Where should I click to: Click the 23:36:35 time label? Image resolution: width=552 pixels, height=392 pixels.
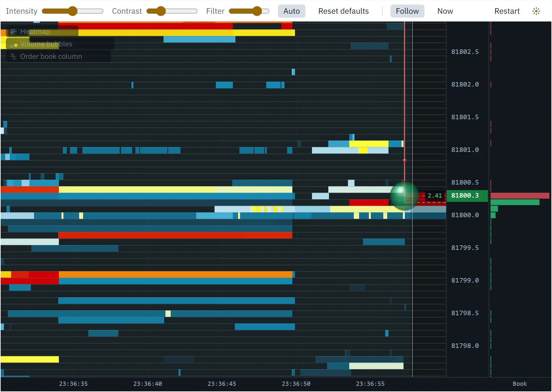74,384
